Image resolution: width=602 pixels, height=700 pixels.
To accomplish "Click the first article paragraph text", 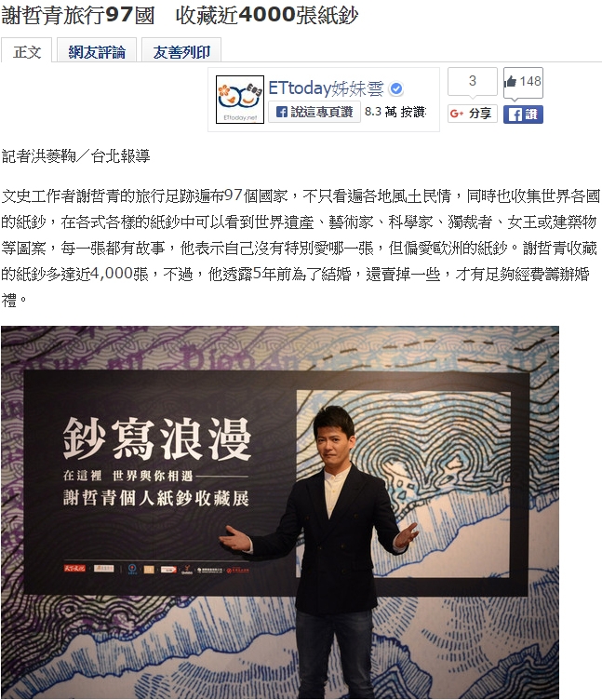I will 301,248.
